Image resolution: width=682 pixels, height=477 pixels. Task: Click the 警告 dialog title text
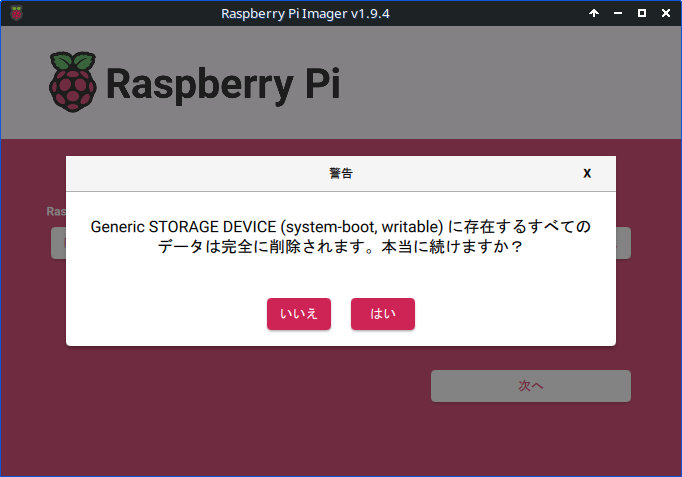(x=341, y=173)
